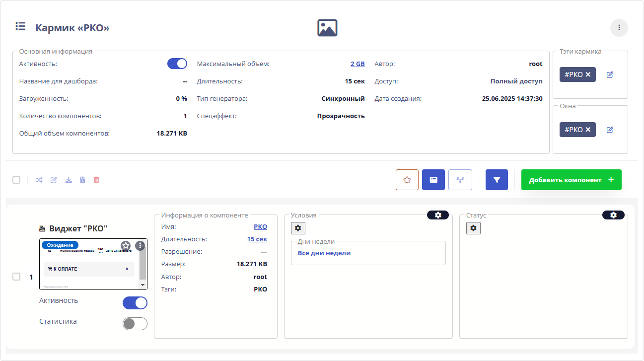Click the scrollbar in widget preview
Image resolution: width=644 pixels, height=361 pixels.
click(x=143, y=266)
